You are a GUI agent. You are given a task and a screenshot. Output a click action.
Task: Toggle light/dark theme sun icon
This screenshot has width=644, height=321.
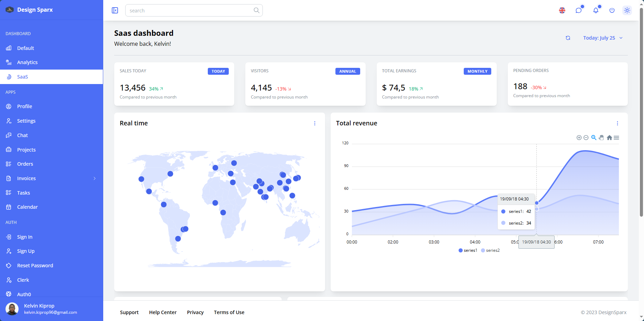click(627, 10)
